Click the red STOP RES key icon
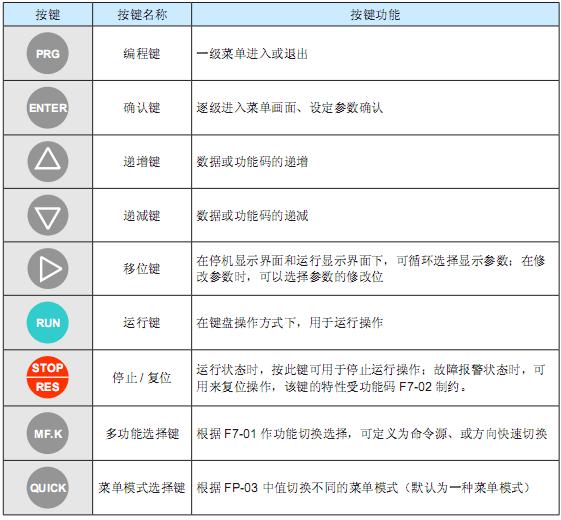This screenshot has width=561, height=520. tap(48, 377)
